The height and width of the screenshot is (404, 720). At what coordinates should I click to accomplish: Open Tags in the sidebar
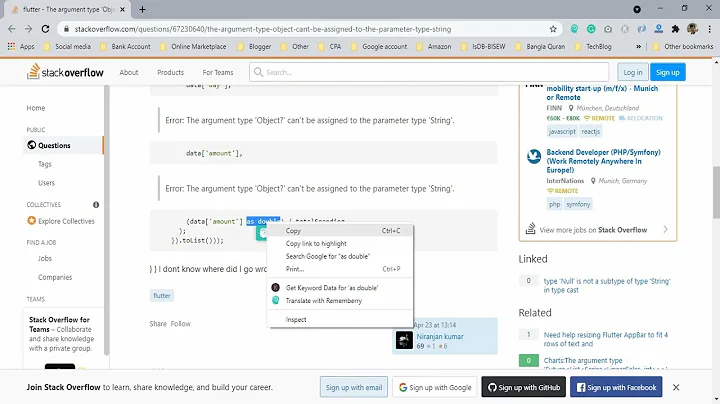[45, 164]
